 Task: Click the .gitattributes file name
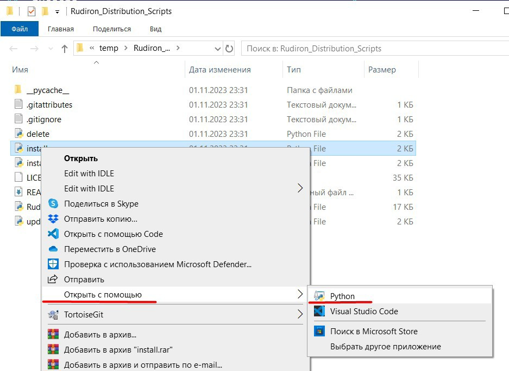point(49,105)
